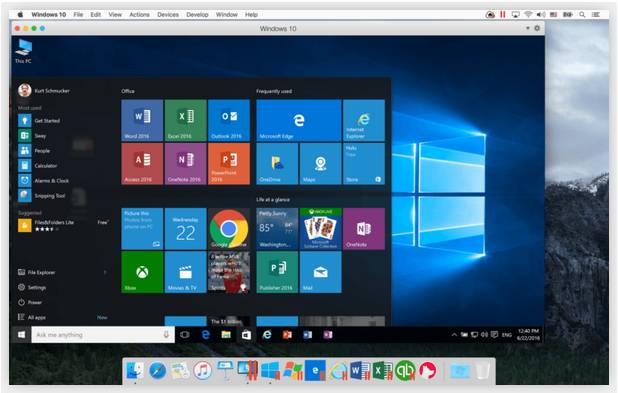Image resolution: width=618 pixels, height=393 pixels.
Task: Launch the Excel 2016 tile
Action: click(185, 120)
